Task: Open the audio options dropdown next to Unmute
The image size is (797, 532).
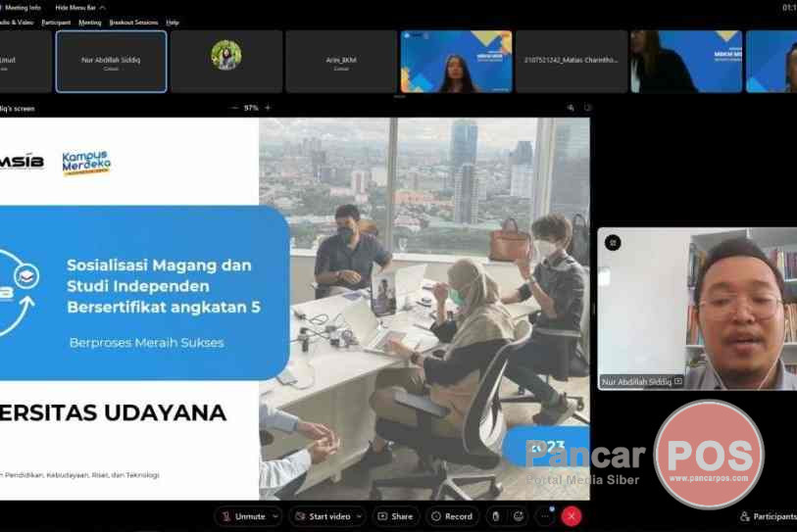Action: [275, 516]
